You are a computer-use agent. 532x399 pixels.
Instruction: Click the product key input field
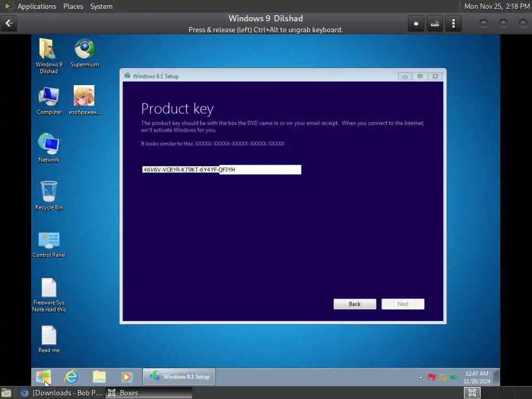(x=221, y=170)
